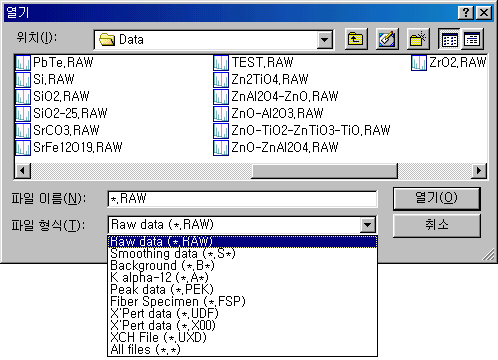Click the 열기(O) open button

click(x=437, y=199)
